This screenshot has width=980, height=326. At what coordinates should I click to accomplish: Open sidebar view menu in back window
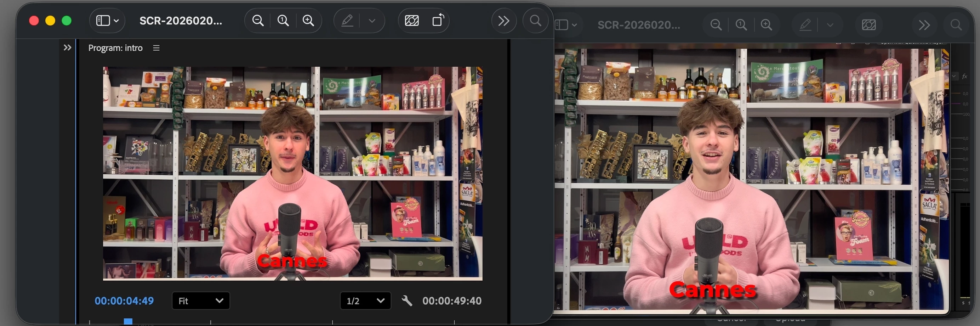pyautogui.click(x=566, y=25)
